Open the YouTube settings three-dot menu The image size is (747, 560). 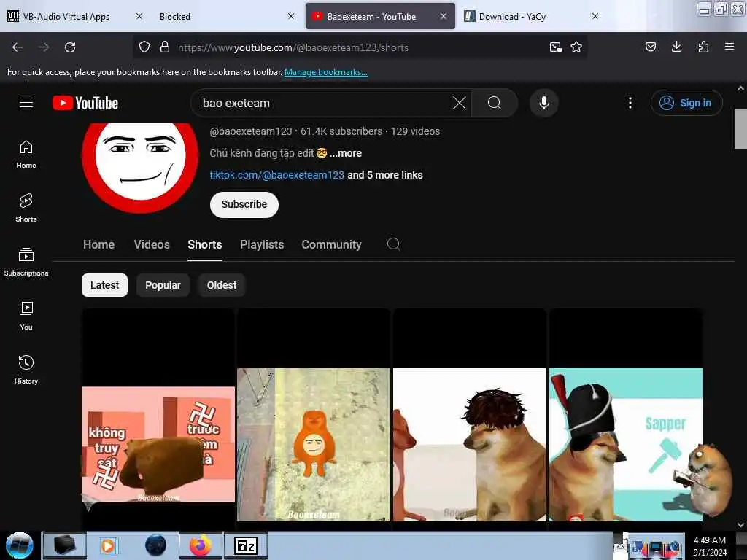tap(630, 103)
